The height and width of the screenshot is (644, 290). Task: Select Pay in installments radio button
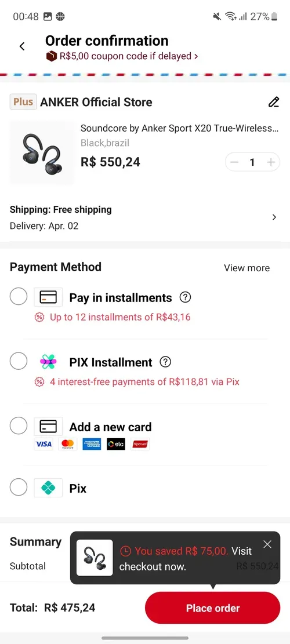tap(19, 296)
